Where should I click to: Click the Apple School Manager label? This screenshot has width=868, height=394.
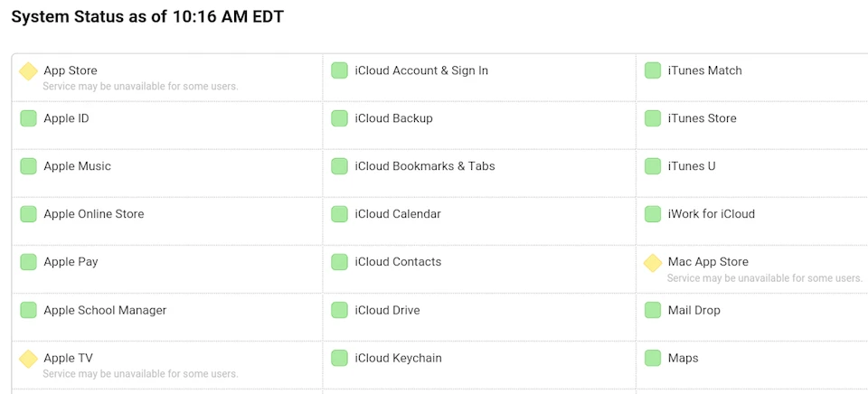click(105, 310)
